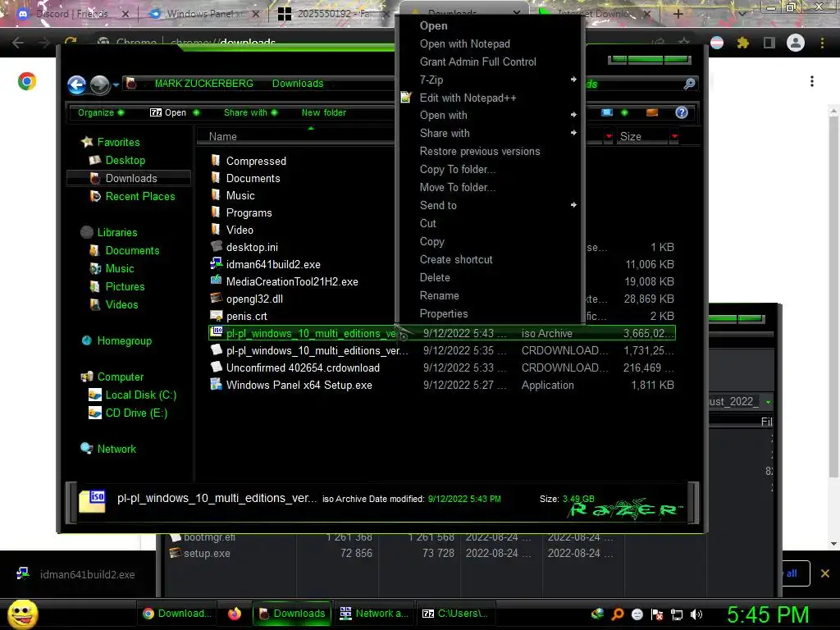Open Network a... taskbar button
Image resolution: width=840 pixels, height=630 pixels.
(x=374, y=614)
